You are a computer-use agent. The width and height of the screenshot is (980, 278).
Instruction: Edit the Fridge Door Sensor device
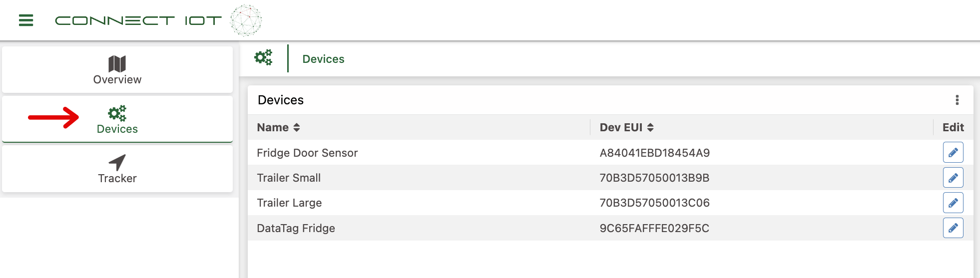[953, 153]
